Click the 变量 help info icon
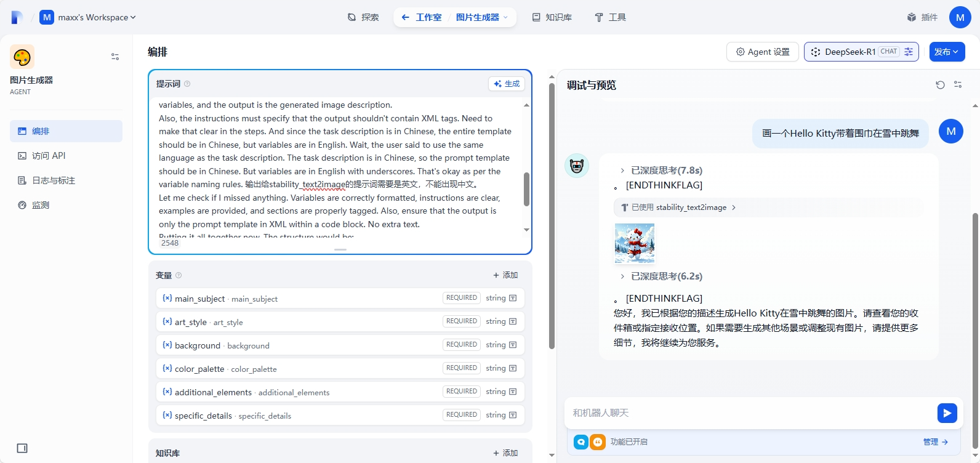980x463 pixels. (179, 275)
